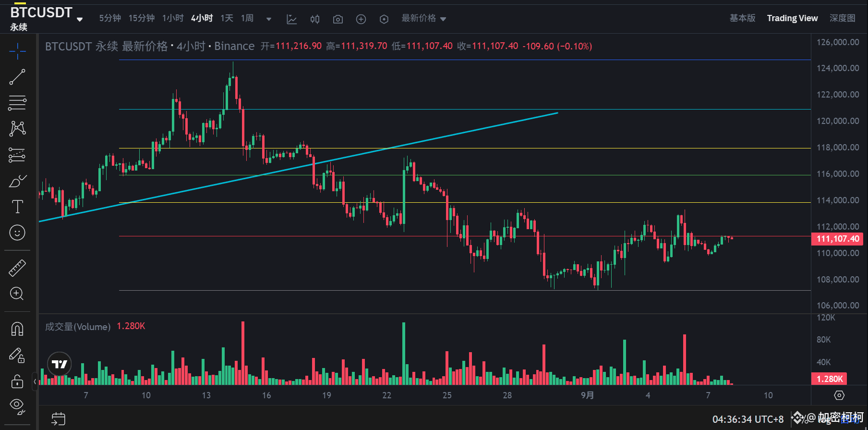Select the brush drawing tool
The image size is (868, 430).
(17, 181)
